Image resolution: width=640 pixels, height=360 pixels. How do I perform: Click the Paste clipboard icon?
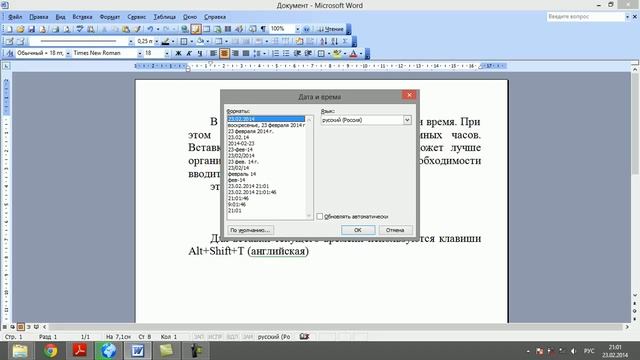(x=126, y=29)
